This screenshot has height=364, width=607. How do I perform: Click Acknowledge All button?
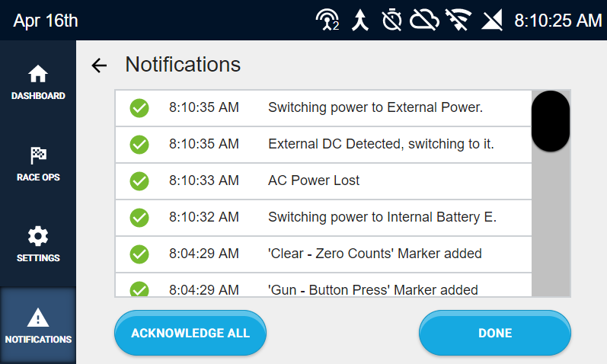190,333
